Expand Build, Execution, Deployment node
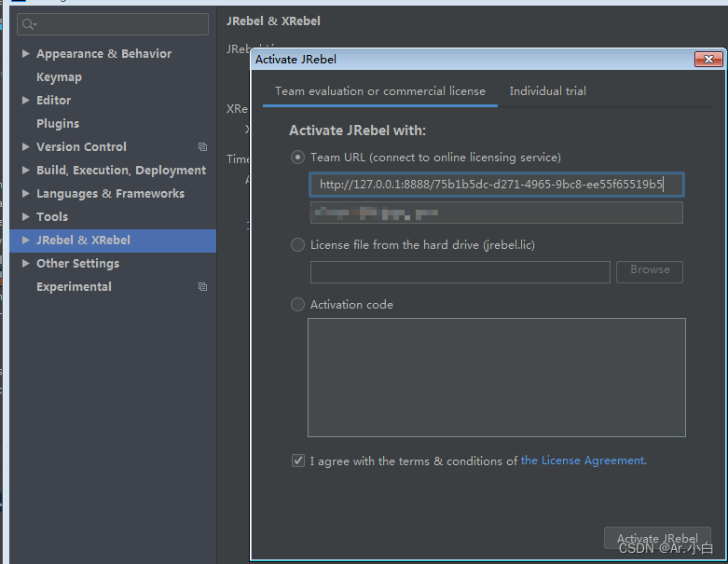 click(25, 170)
